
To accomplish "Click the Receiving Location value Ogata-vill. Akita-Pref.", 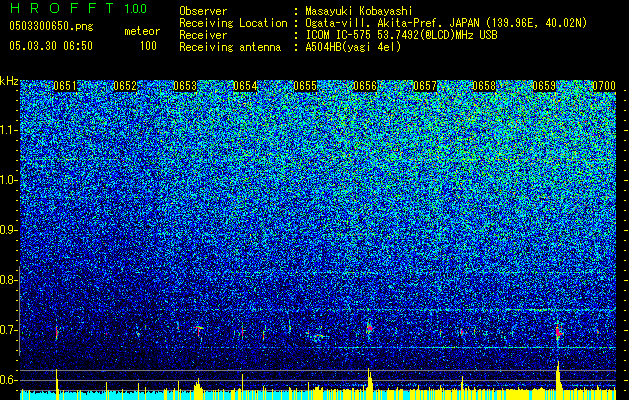I will pos(376,23).
